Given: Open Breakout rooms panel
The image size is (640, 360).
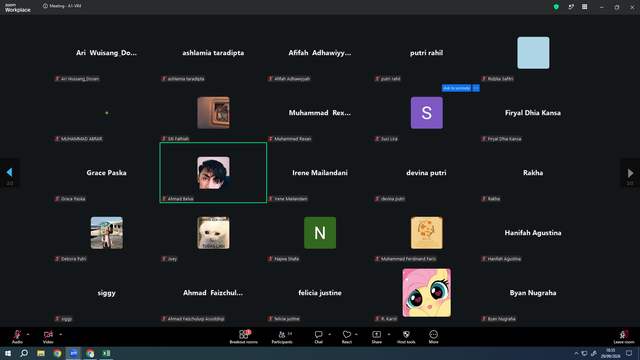Looking at the screenshot, I should coord(244,337).
